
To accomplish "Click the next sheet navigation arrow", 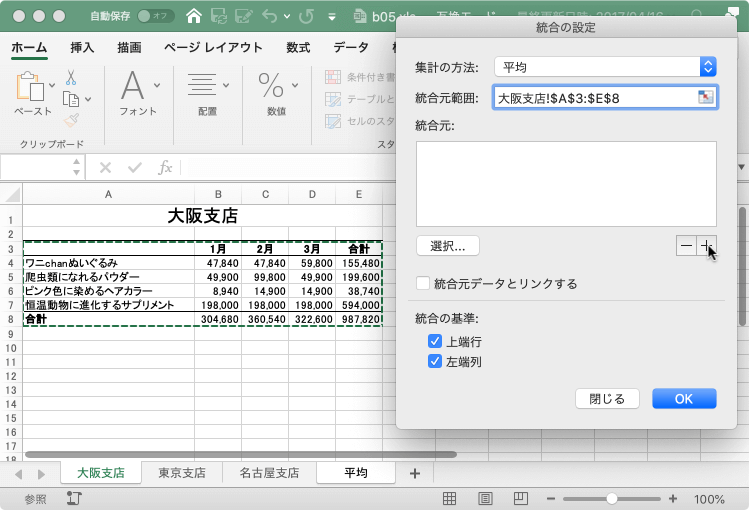I will tap(41, 474).
